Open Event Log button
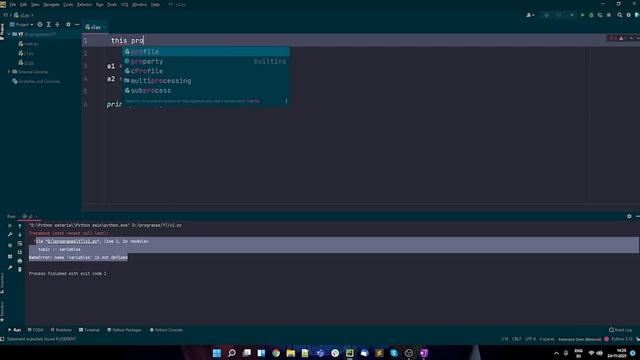The height and width of the screenshot is (360, 640). pos(620,330)
